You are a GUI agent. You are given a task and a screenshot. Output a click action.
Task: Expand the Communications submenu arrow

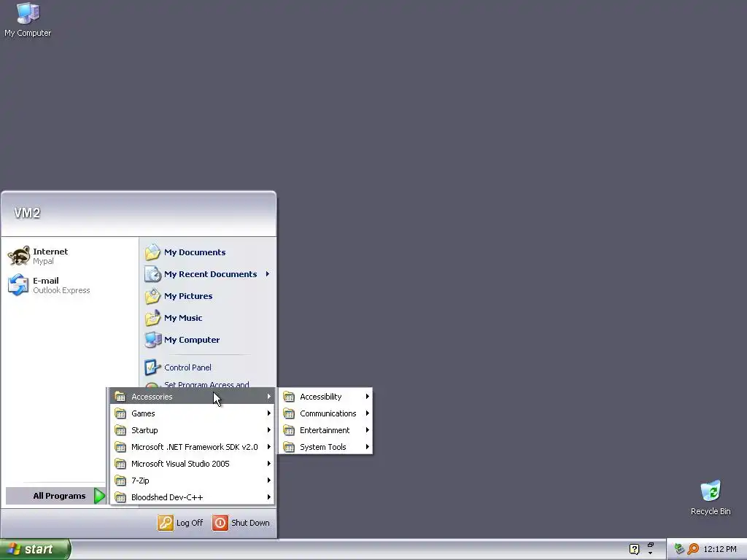point(368,413)
